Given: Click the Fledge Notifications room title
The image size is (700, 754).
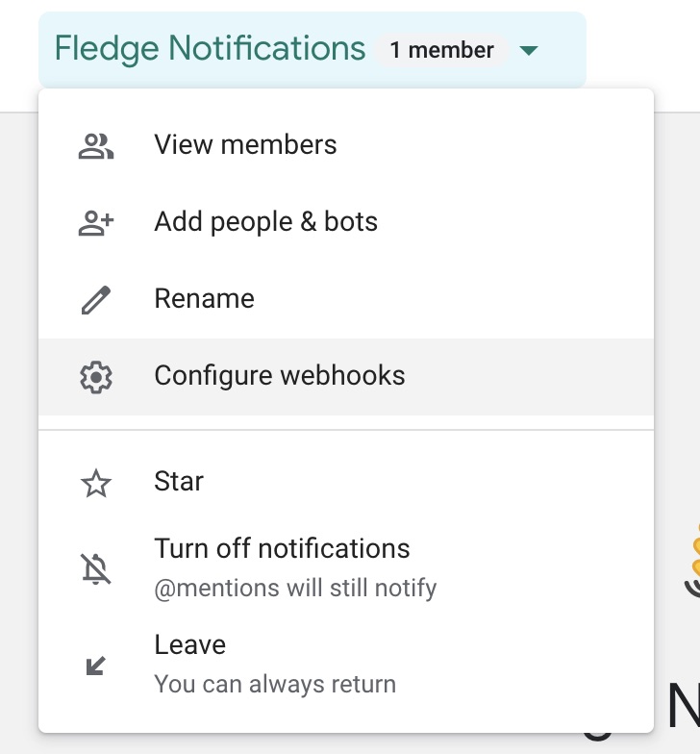Looking at the screenshot, I should click(210, 48).
